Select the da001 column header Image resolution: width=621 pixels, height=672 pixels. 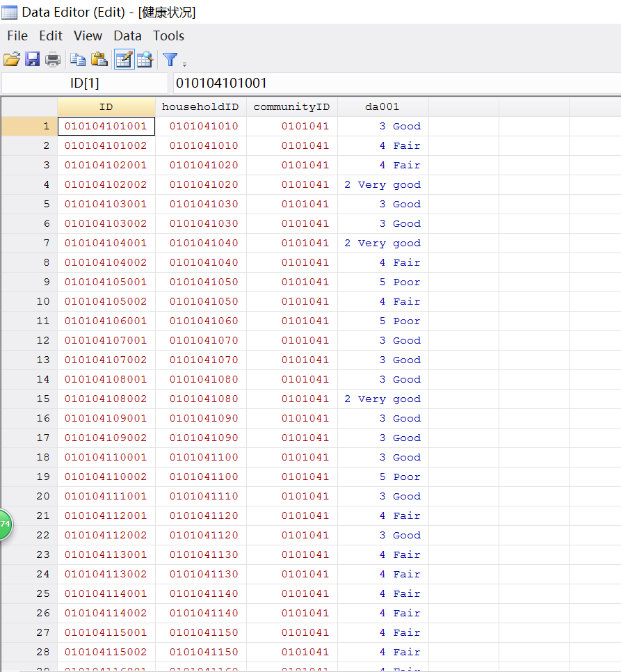coord(382,107)
